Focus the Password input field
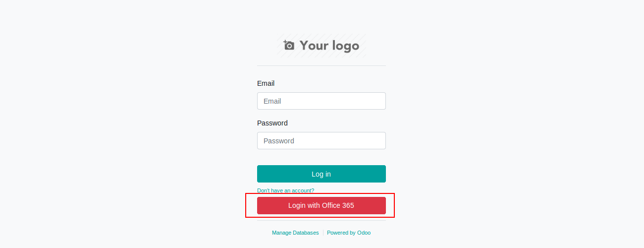644x248 pixels. 321,141
